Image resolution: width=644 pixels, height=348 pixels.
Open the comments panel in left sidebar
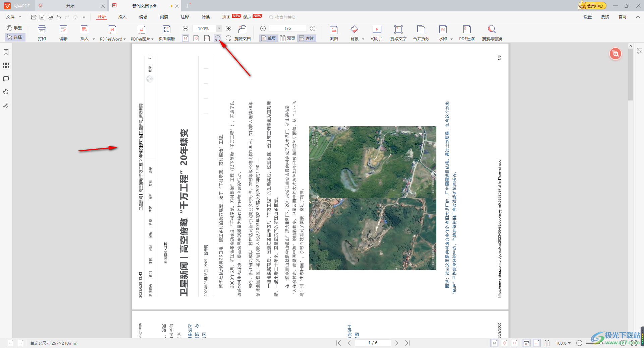coord(6,79)
